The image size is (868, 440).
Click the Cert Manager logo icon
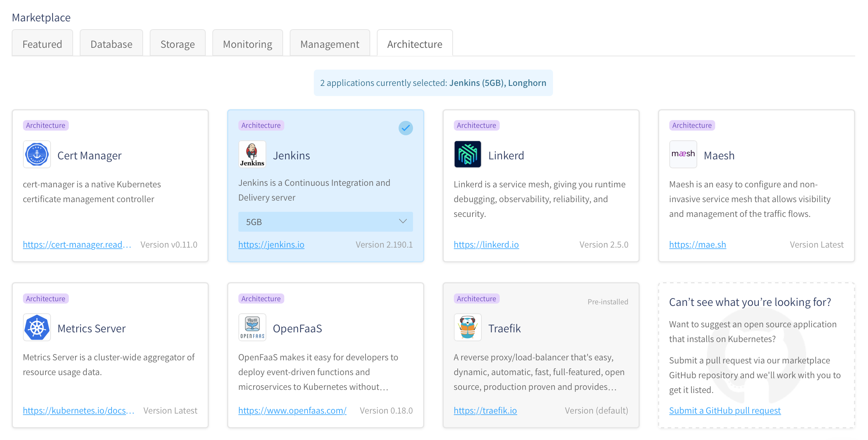[37, 154]
